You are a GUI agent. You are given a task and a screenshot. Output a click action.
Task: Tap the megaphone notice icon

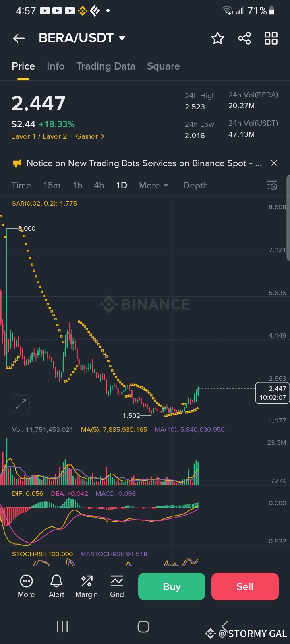point(17,163)
